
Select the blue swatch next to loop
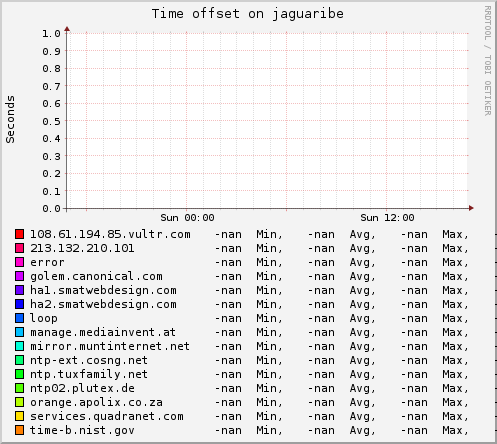pos(19,318)
